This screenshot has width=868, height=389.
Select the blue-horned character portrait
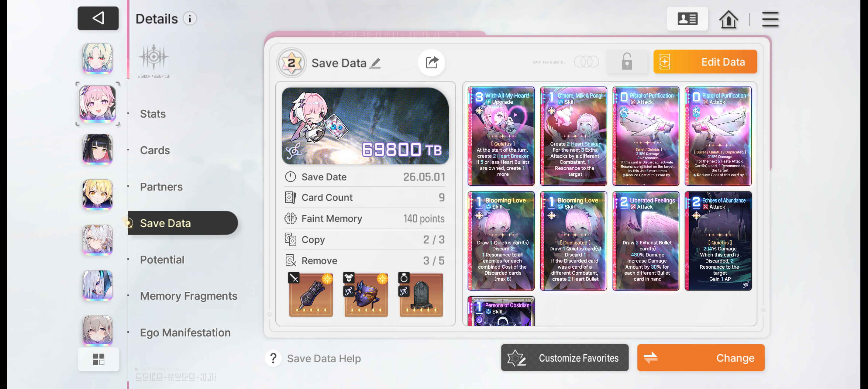pos(98,285)
